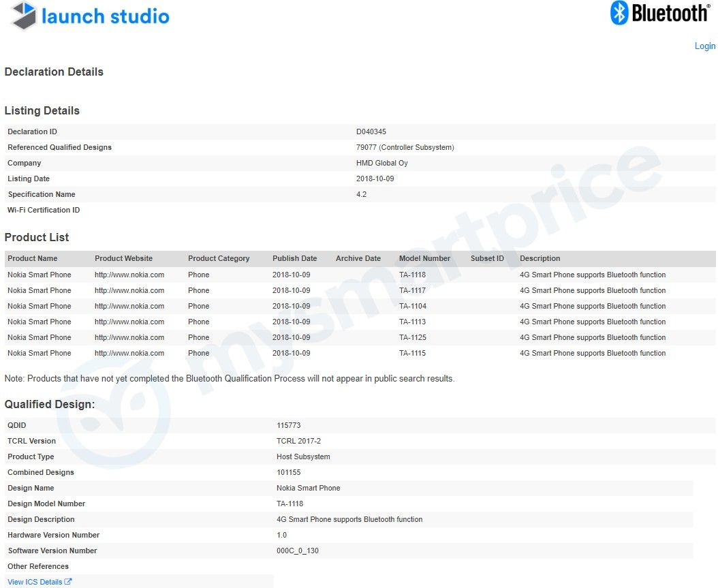Click the Listing Details heading
This screenshot has height=588, width=718.
[x=42, y=111]
